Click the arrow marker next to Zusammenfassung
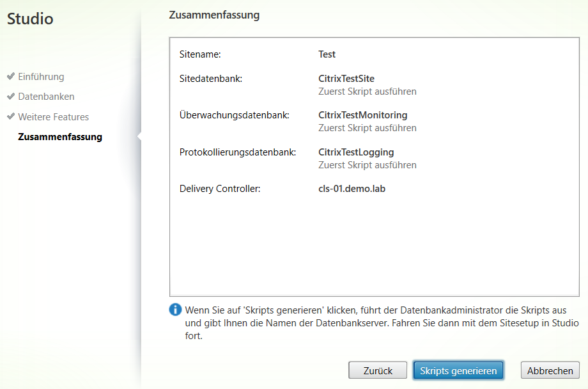Viewport: 588px width, 389px height. click(x=137, y=136)
